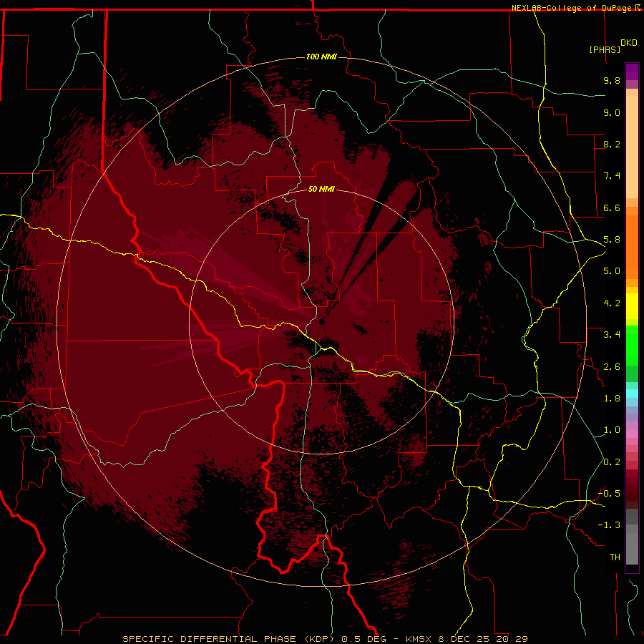This screenshot has height=644, width=644.
Task: Click the 8.2 scale label
Action: [612, 144]
